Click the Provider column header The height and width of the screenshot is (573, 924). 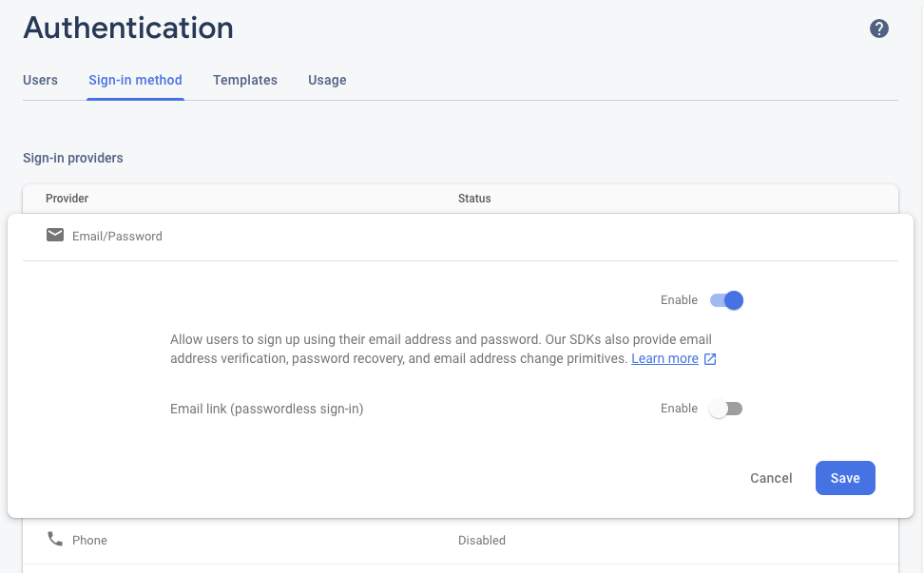click(67, 199)
